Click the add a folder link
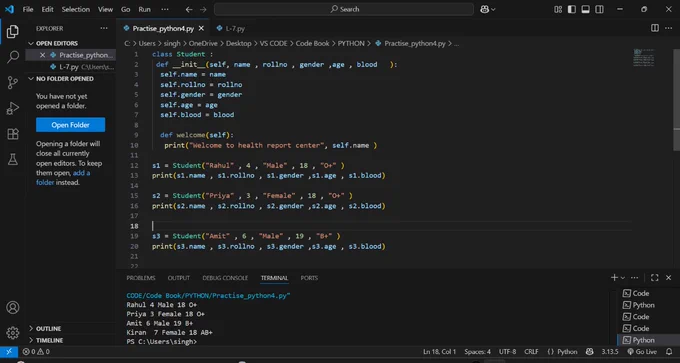This screenshot has height=363, width=680. click(x=63, y=178)
